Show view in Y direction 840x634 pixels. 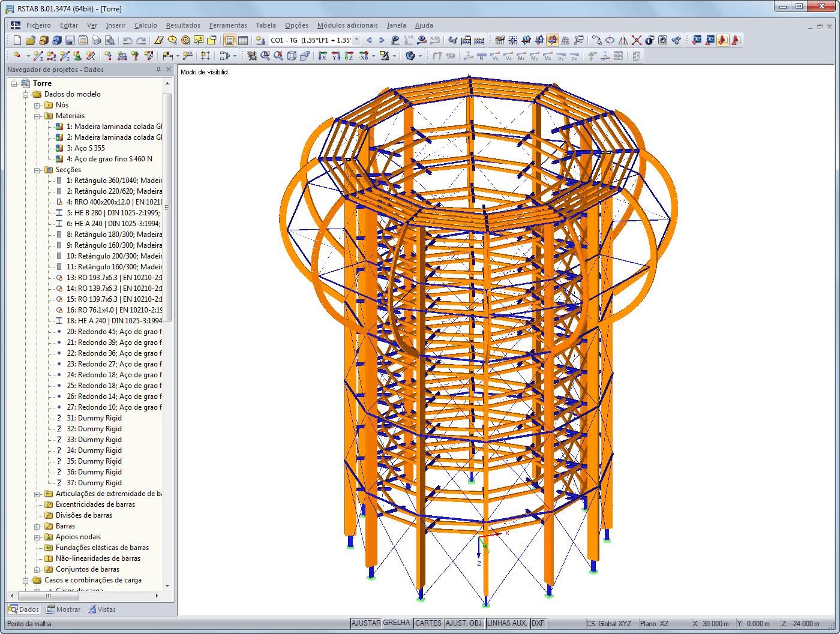[335, 56]
